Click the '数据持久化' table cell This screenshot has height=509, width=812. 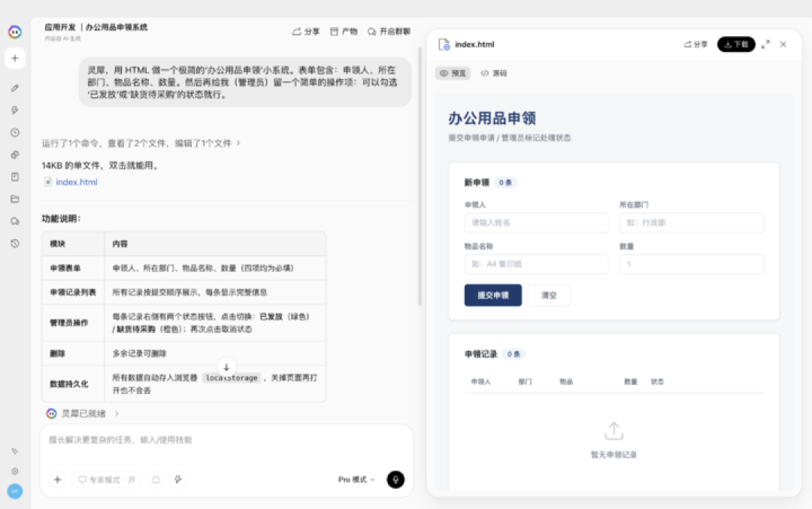pyautogui.click(x=73, y=383)
